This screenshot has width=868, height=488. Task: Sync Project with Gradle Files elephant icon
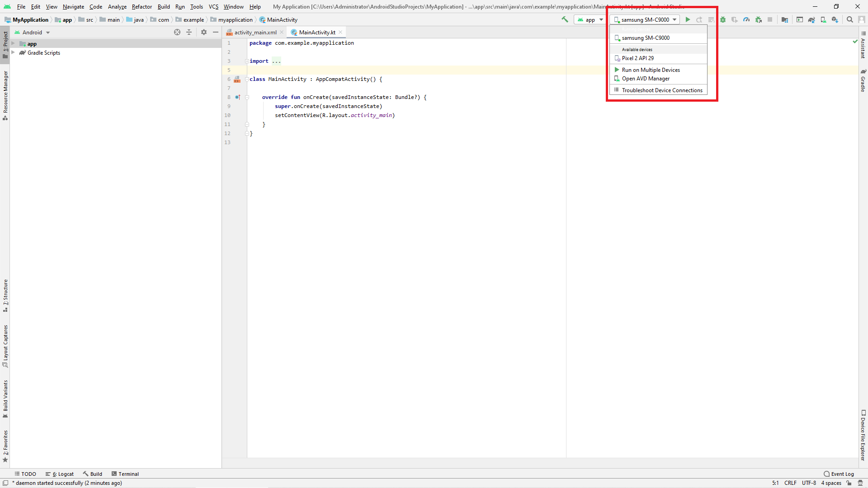tap(811, 19)
